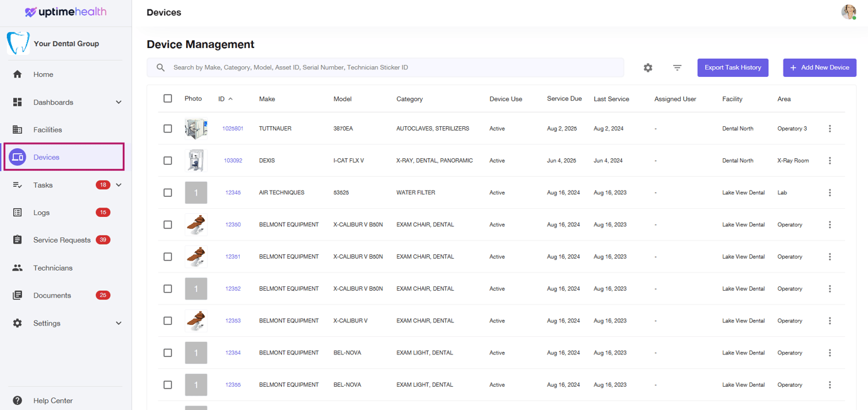The image size is (868, 410).
Task: Open the kebab menu for the TUTTNAUER device
Action: pyautogui.click(x=830, y=128)
